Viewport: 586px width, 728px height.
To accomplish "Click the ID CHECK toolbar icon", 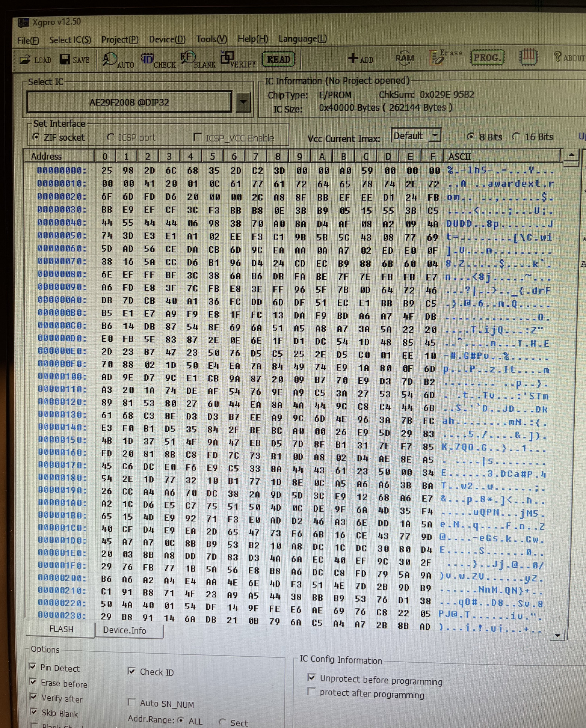I will tap(157, 60).
